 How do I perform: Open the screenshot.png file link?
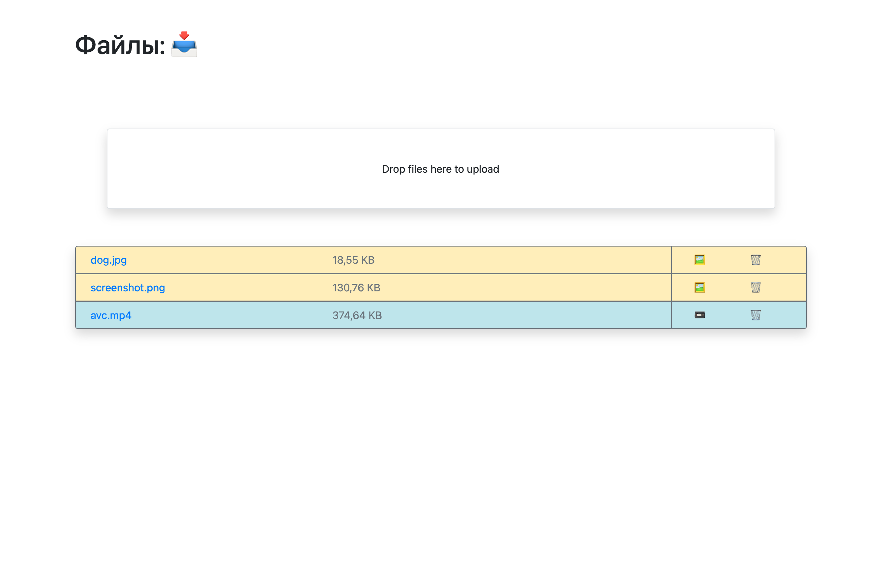click(x=128, y=287)
